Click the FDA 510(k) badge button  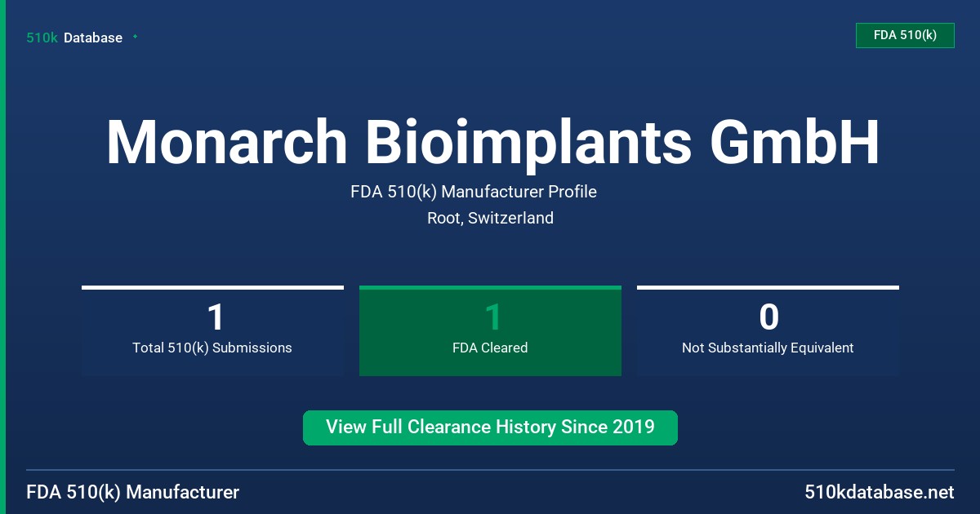(x=905, y=35)
